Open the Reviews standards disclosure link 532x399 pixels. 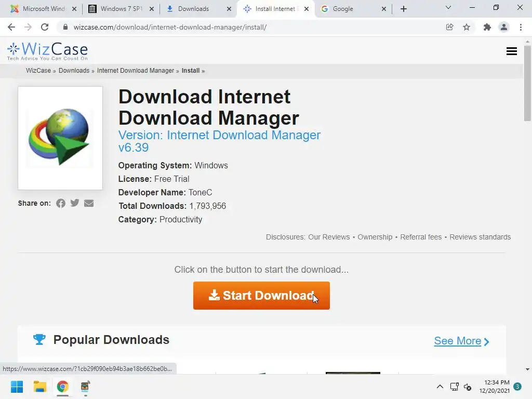tap(480, 237)
